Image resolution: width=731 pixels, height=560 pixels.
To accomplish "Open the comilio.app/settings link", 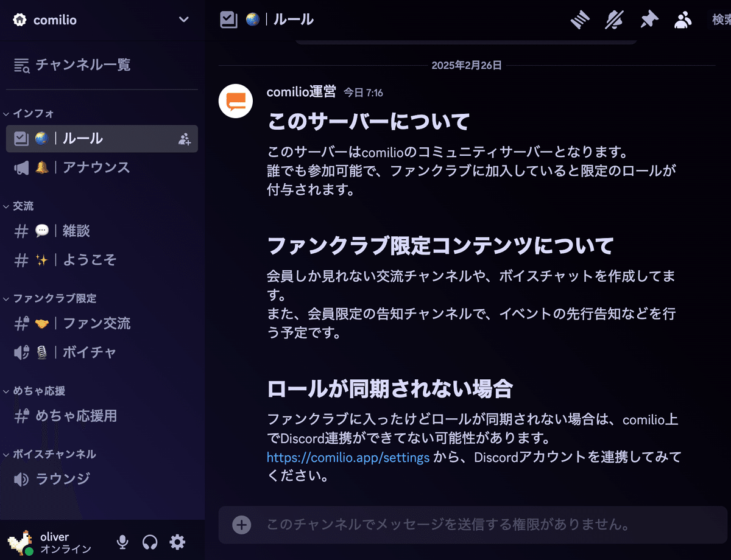I will [x=348, y=457].
